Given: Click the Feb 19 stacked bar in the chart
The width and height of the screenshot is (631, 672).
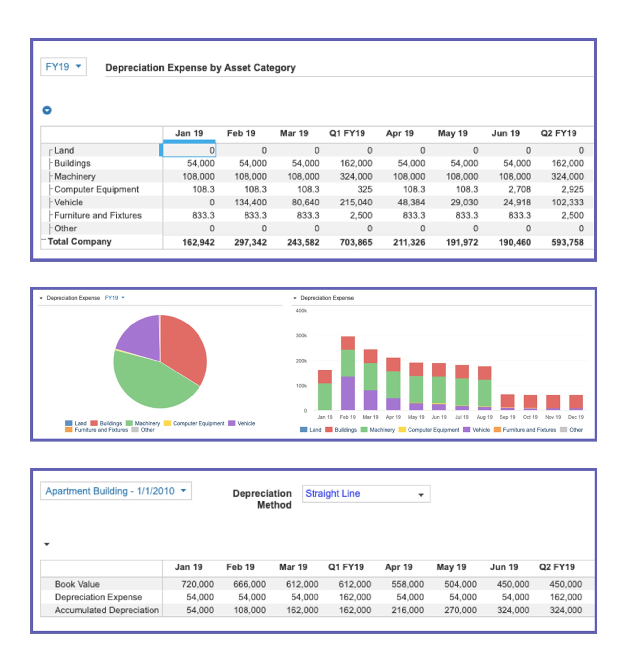Looking at the screenshot, I should (348, 373).
